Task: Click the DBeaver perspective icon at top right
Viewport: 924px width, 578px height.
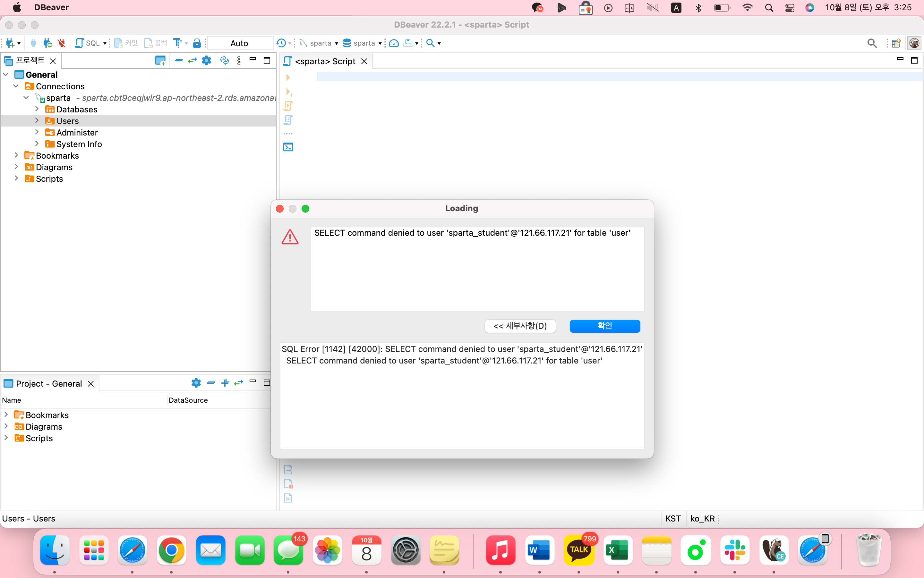Action: (x=914, y=43)
